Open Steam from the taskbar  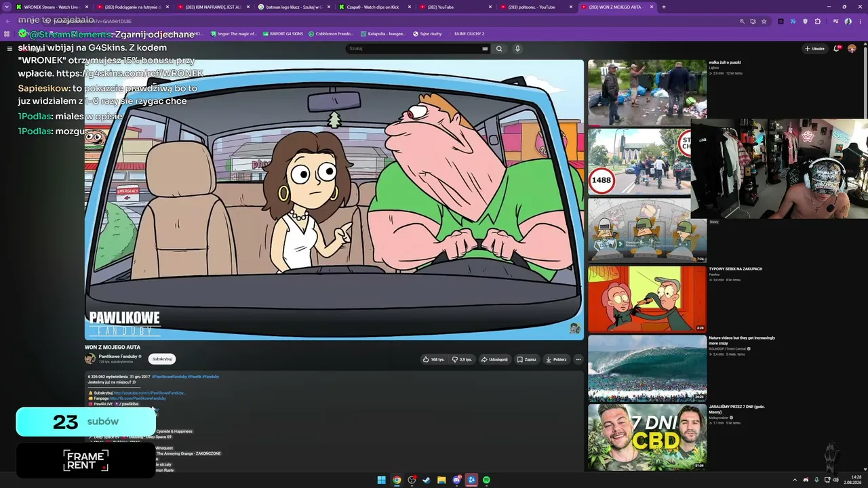[x=427, y=480]
